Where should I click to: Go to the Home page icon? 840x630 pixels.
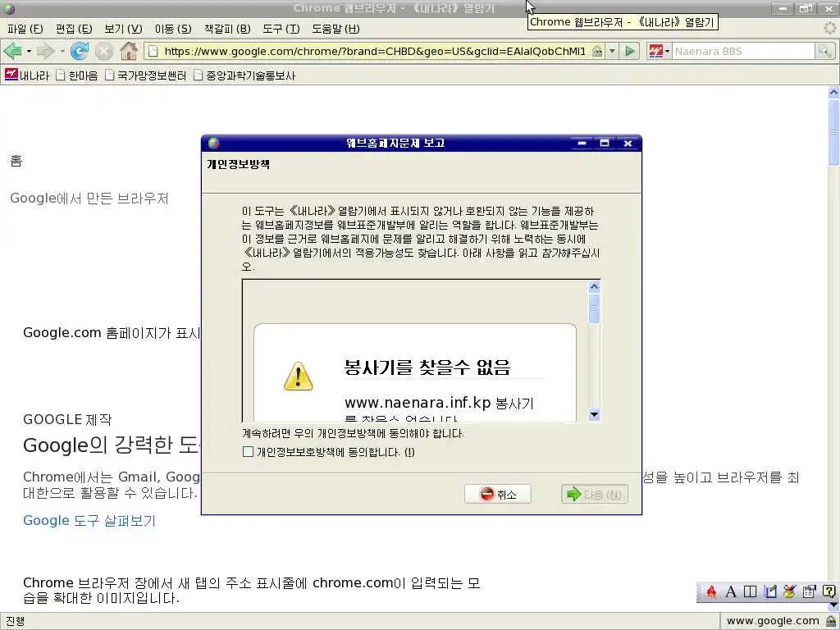pos(129,51)
